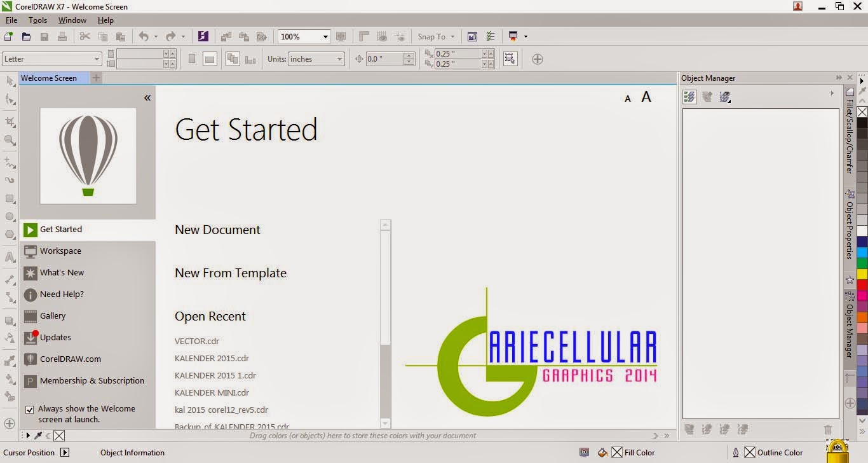868x463 pixels.
Task: Select the Freehand tool in toolbox
Action: coord(10,163)
